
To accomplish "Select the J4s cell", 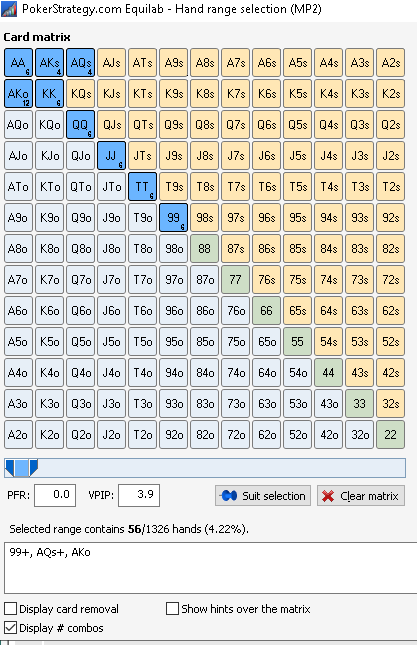I will coord(329,155).
